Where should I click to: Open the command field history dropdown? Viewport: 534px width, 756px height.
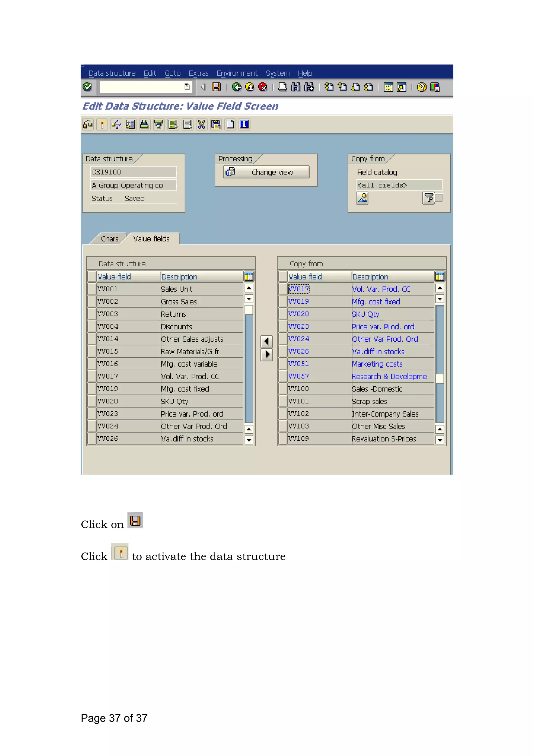[x=187, y=87]
